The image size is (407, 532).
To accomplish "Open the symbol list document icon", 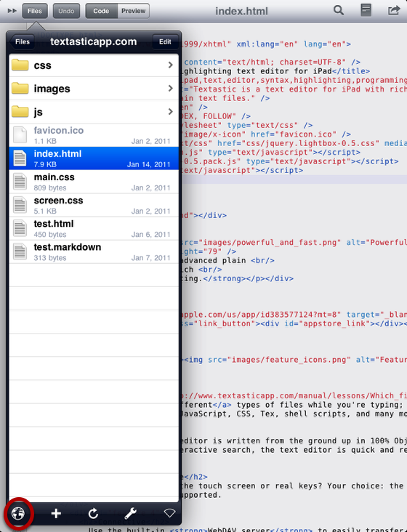I will (366, 10).
